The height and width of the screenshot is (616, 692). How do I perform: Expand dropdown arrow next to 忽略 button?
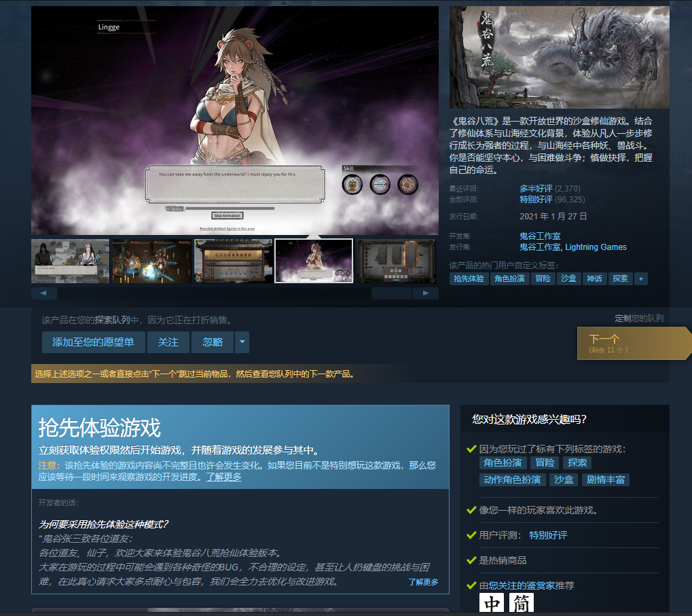click(x=242, y=342)
